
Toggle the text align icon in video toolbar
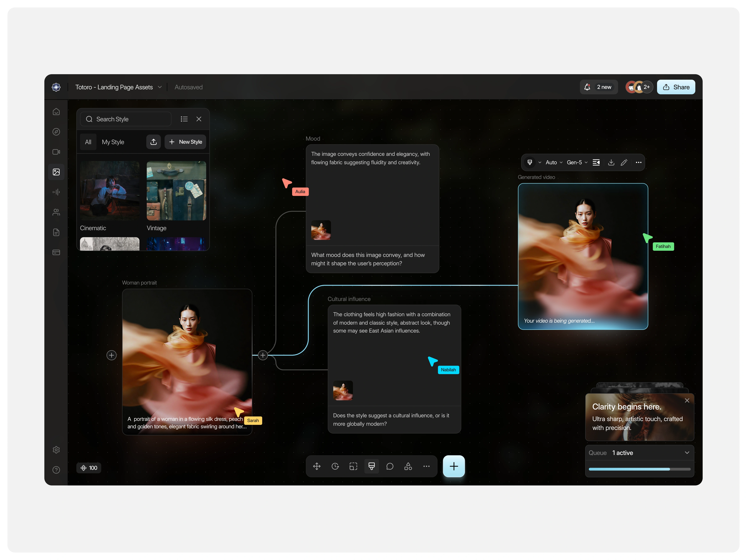596,162
